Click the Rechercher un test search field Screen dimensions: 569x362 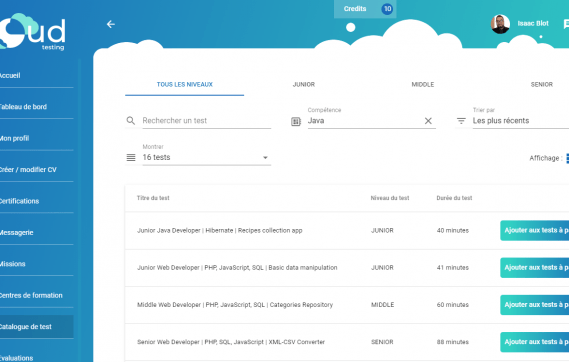206,121
